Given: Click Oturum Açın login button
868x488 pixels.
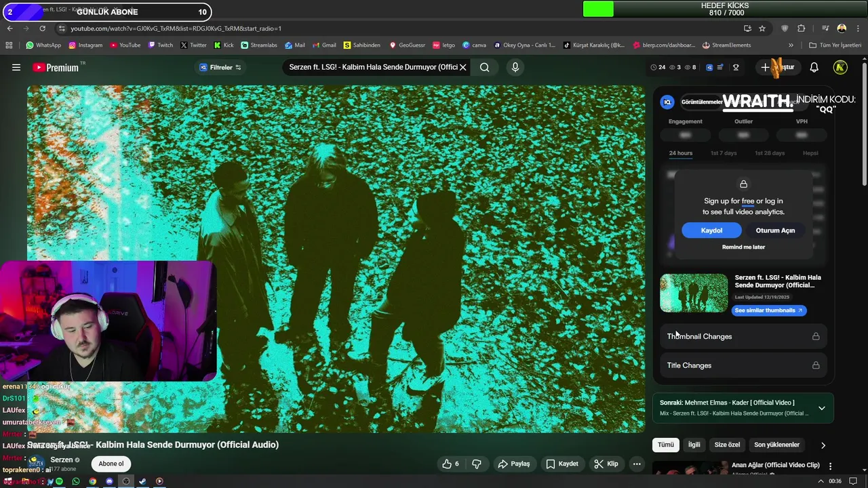Looking at the screenshot, I should point(775,230).
